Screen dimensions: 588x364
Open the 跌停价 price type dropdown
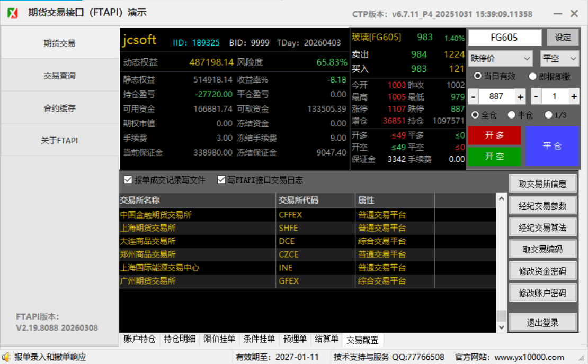coord(501,59)
